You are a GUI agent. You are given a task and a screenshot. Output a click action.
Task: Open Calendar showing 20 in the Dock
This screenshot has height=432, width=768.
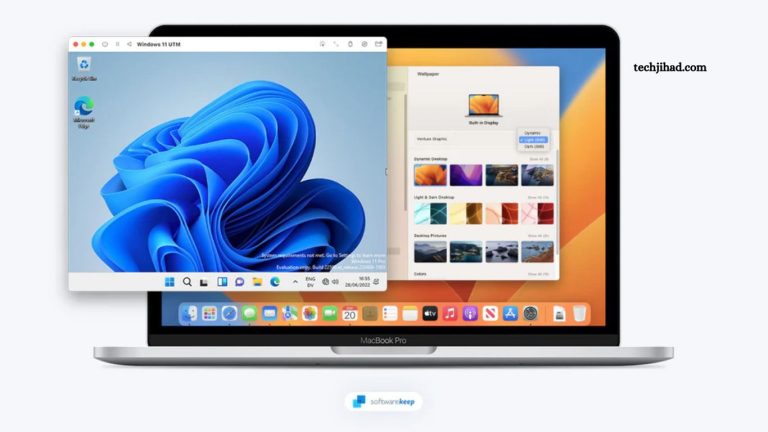point(350,313)
